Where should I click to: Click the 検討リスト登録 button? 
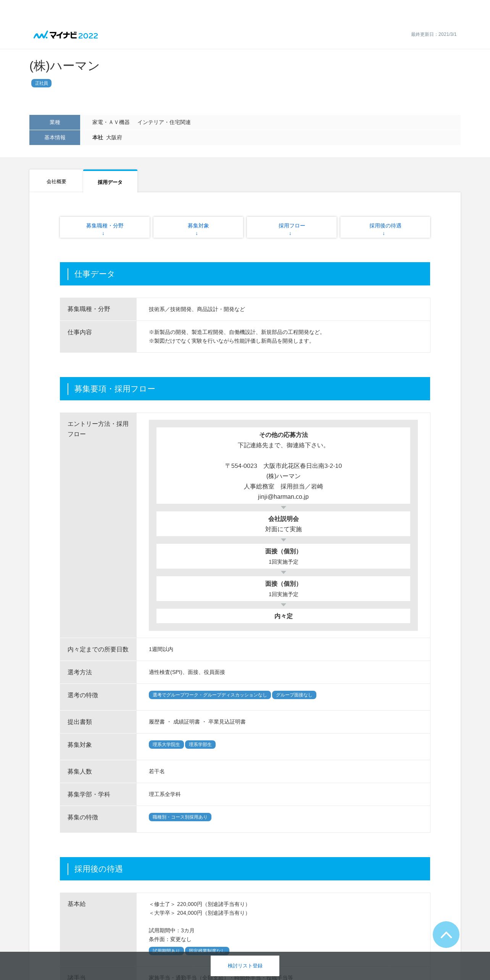coord(245,965)
